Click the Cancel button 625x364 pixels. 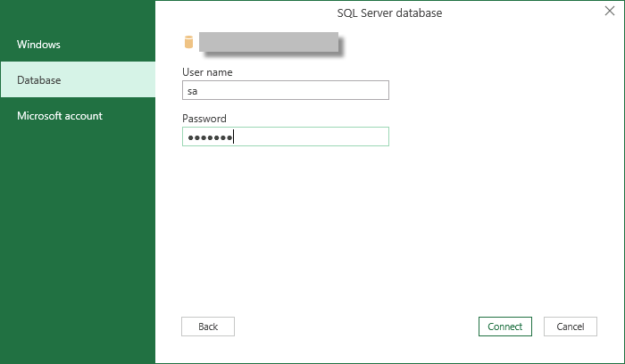point(571,327)
